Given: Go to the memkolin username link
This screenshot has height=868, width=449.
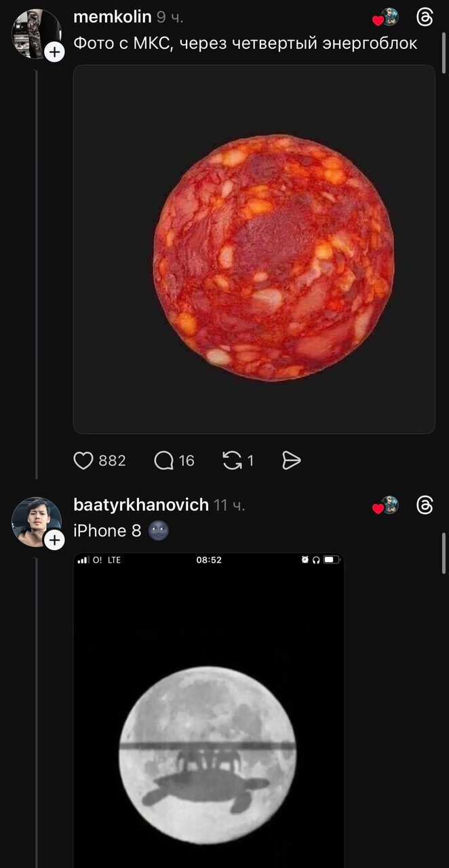Looking at the screenshot, I should (x=112, y=17).
